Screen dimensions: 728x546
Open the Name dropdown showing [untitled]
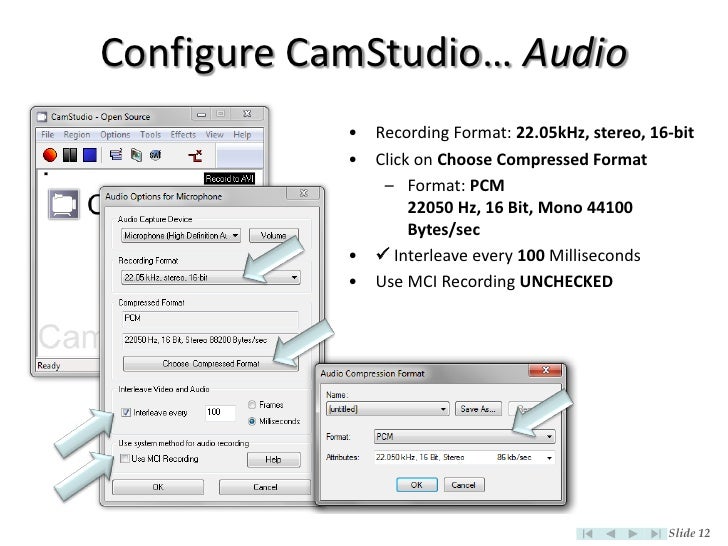(388, 409)
